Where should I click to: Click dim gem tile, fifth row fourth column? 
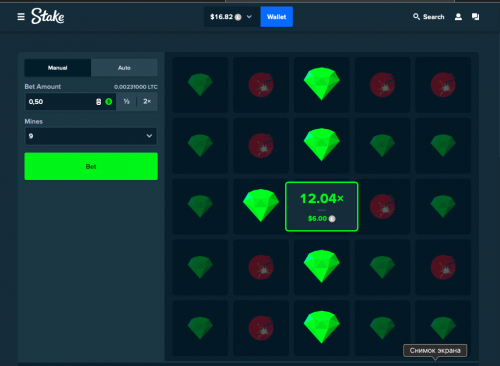tap(382, 328)
